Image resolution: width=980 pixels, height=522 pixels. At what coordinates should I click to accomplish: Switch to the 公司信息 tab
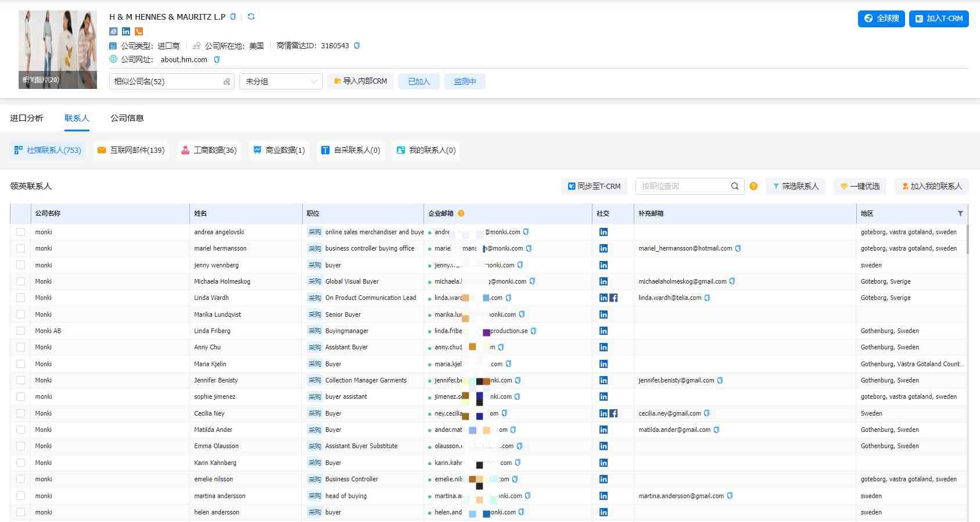(127, 118)
